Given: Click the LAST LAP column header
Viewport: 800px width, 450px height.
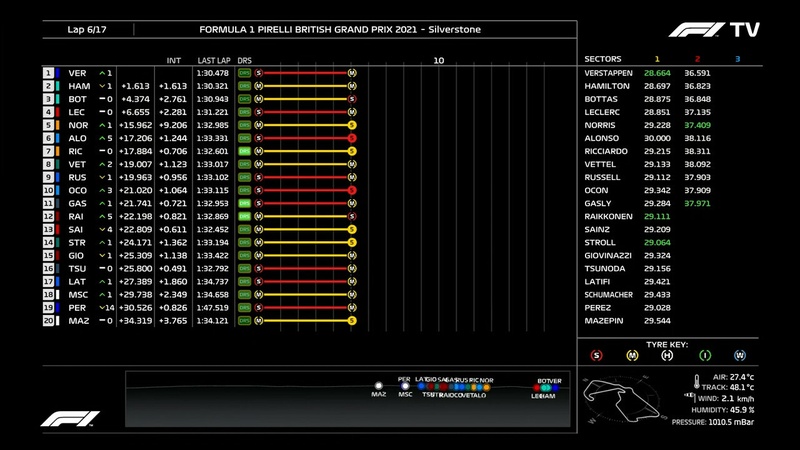Looking at the screenshot, I should tap(214, 60).
